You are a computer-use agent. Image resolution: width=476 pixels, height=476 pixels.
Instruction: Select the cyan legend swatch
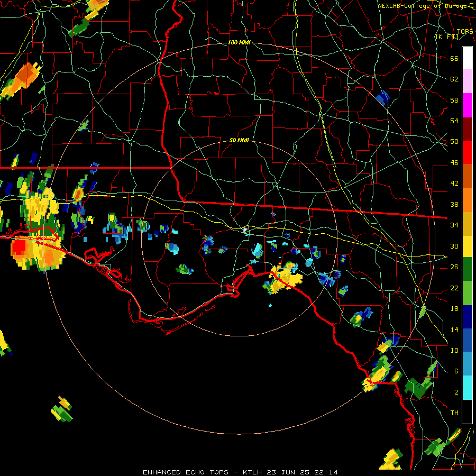click(x=467, y=388)
